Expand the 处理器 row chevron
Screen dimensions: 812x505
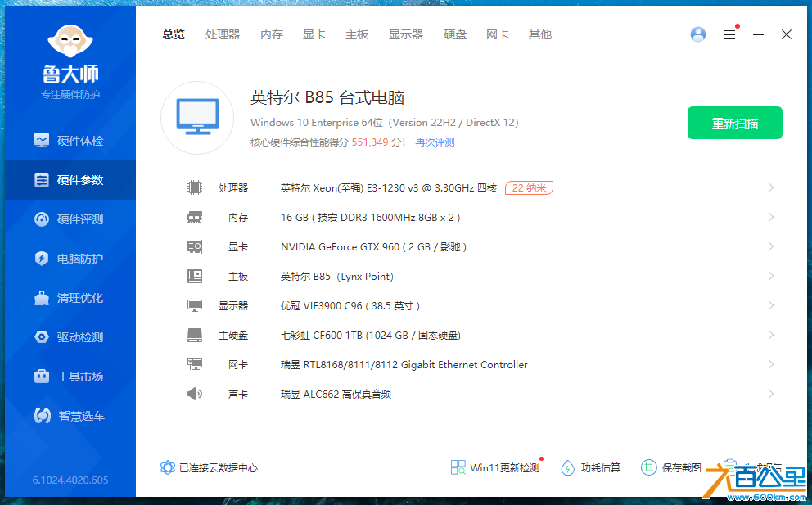click(x=770, y=187)
